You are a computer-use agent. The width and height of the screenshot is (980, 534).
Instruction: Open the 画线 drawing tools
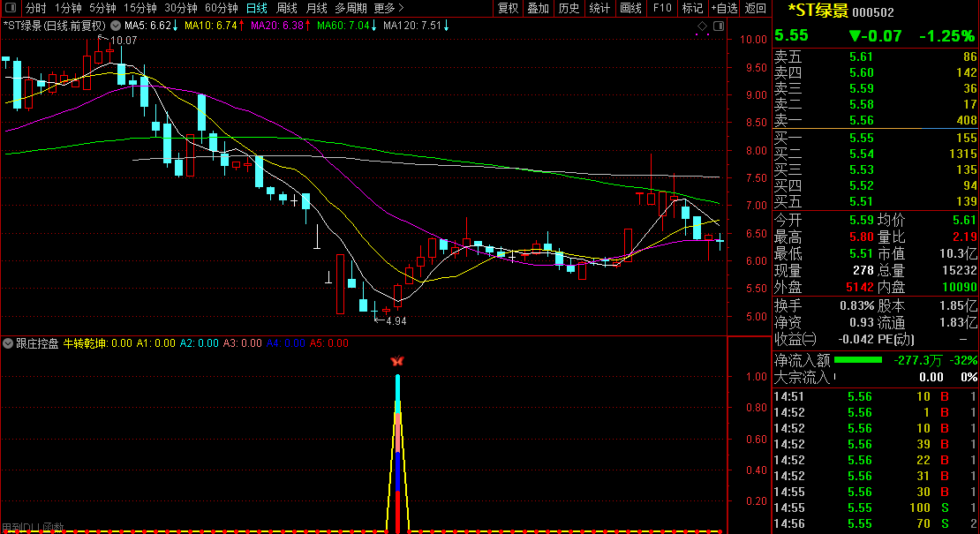pyautogui.click(x=630, y=8)
